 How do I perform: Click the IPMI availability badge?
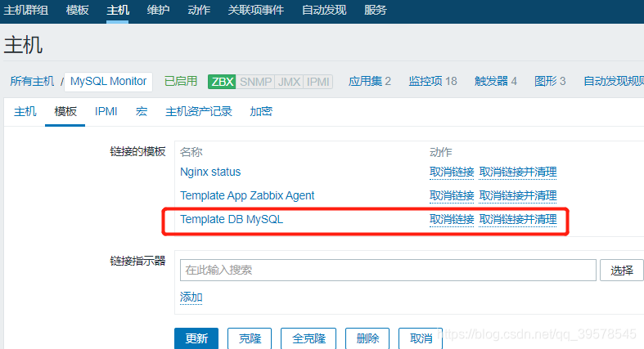click(317, 82)
